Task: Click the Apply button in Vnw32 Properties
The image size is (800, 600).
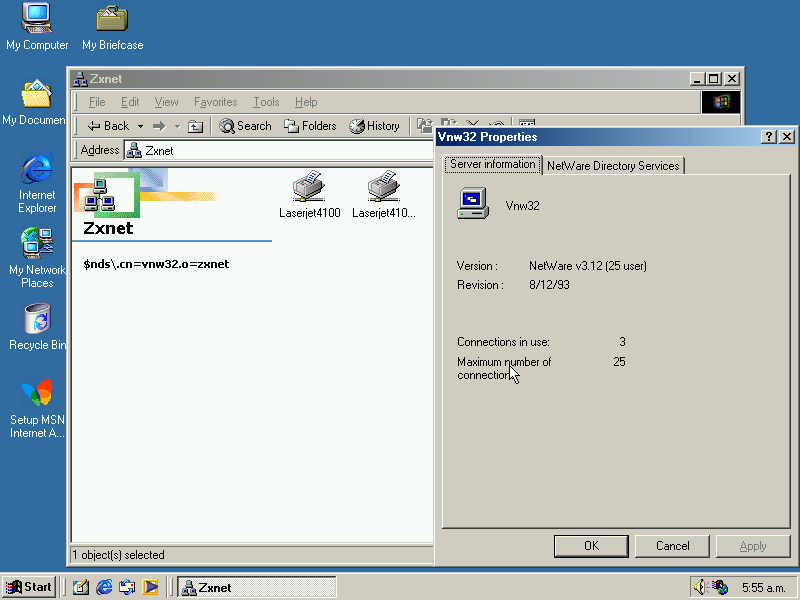Action: click(x=753, y=546)
